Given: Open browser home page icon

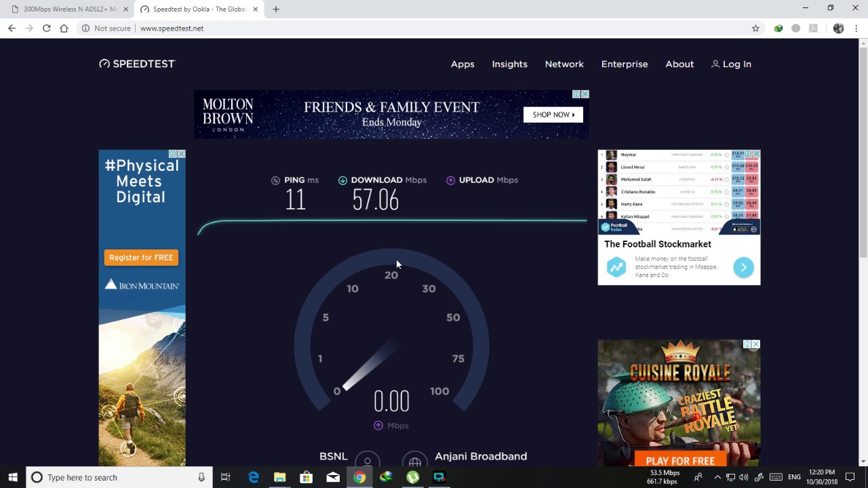Looking at the screenshot, I should [64, 28].
